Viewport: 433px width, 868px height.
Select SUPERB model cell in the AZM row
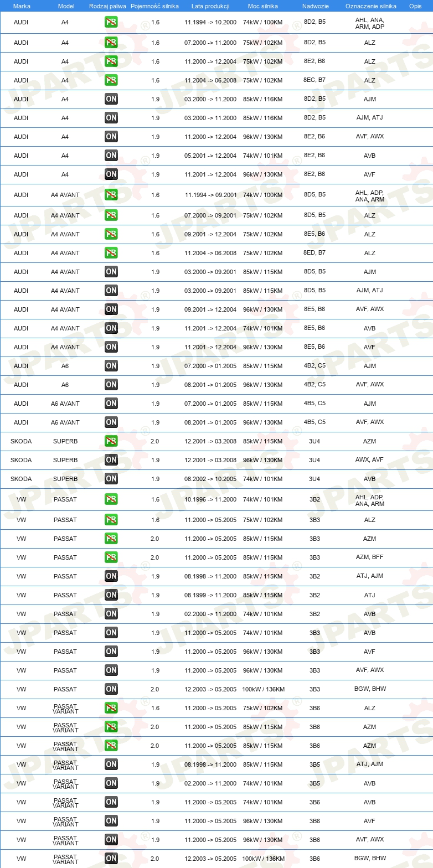click(65, 441)
